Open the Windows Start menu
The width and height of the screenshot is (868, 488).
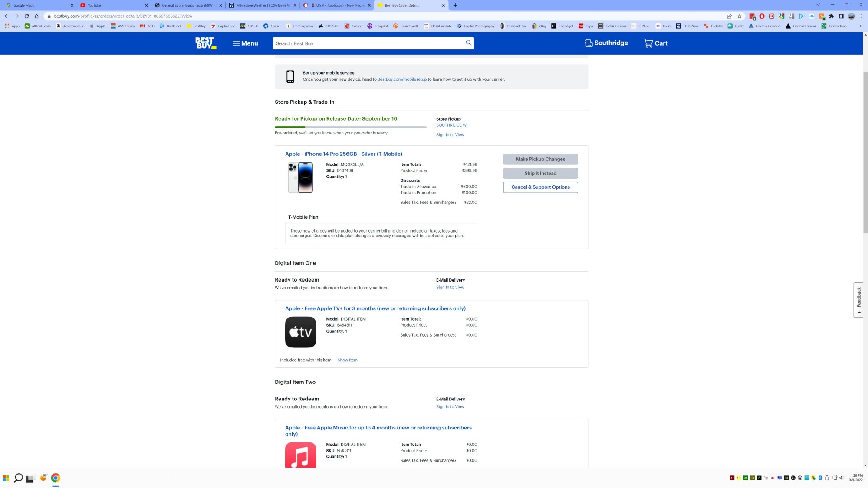[x=6, y=478]
